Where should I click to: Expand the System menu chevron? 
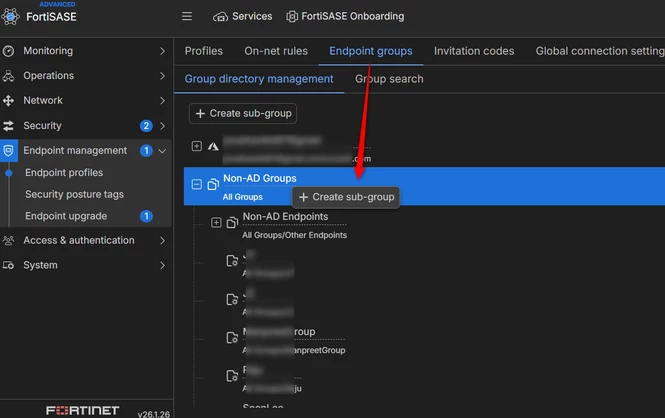tap(162, 265)
